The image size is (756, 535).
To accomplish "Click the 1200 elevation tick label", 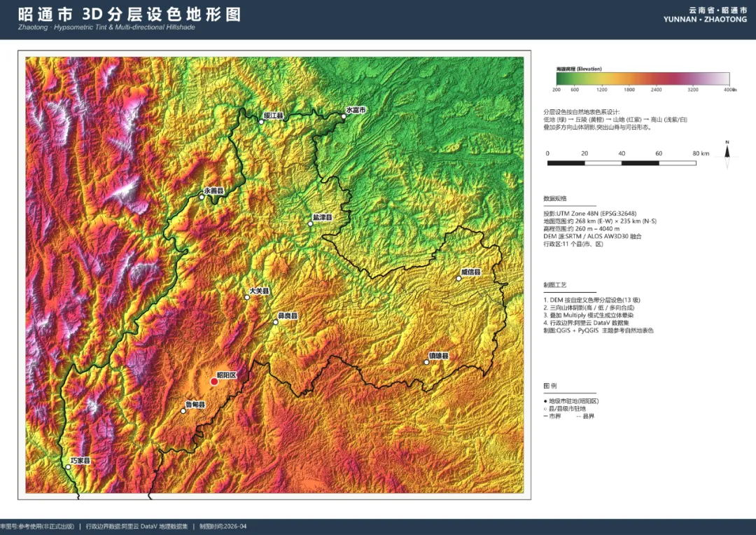I will click(x=602, y=90).
